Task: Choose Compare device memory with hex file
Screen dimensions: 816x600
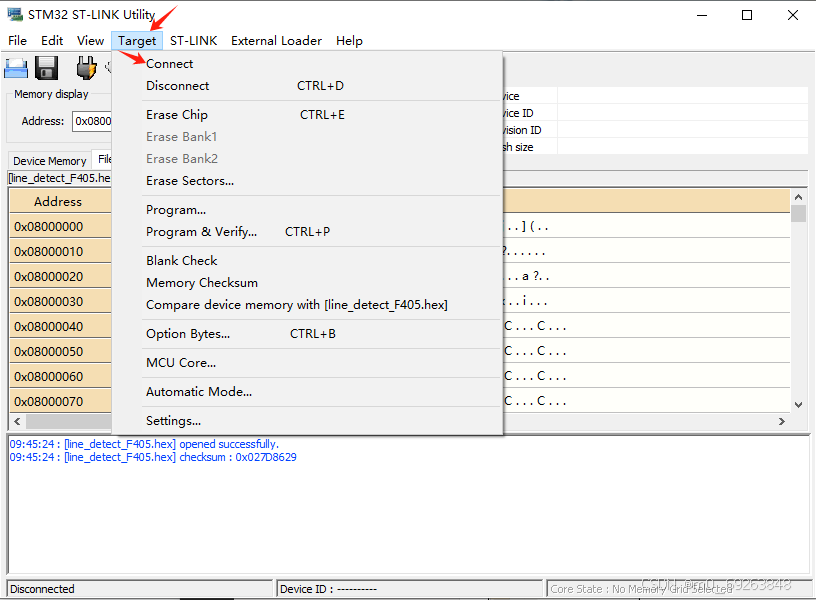Action: [x=307, y=305]
